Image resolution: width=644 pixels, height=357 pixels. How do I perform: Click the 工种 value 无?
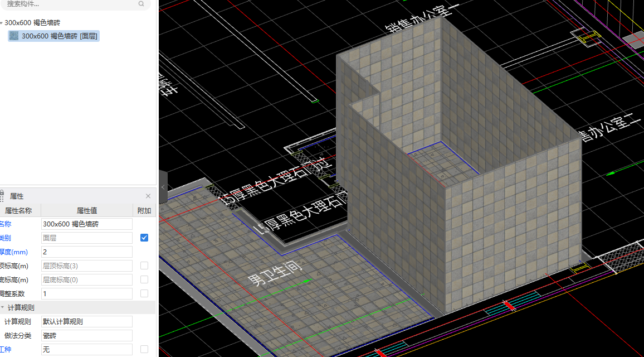87,350
